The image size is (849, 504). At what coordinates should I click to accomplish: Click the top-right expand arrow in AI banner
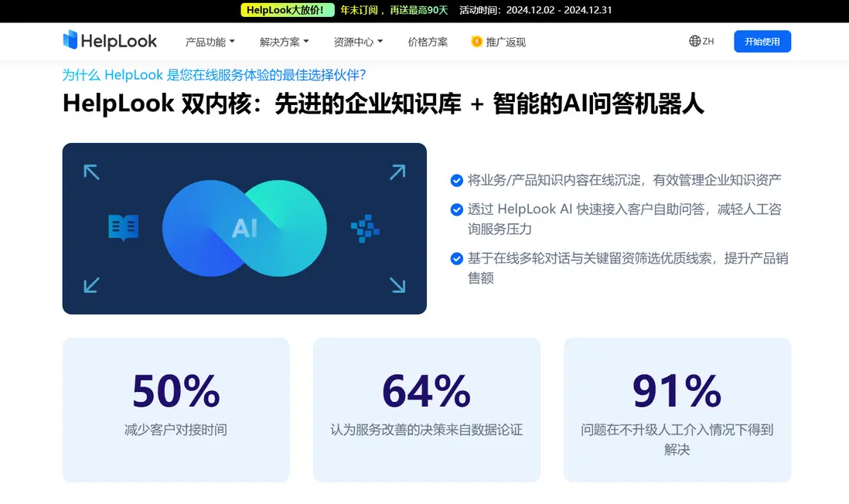point(397,172)
